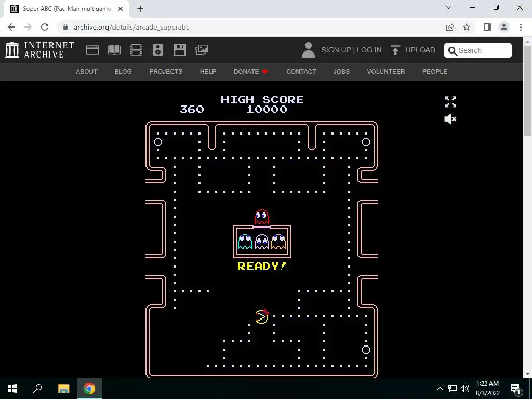This screenshot has width=532, height=399.
Task: Click the Pac-Man game canvas READY! text
Action: click(x=262, y=266)
